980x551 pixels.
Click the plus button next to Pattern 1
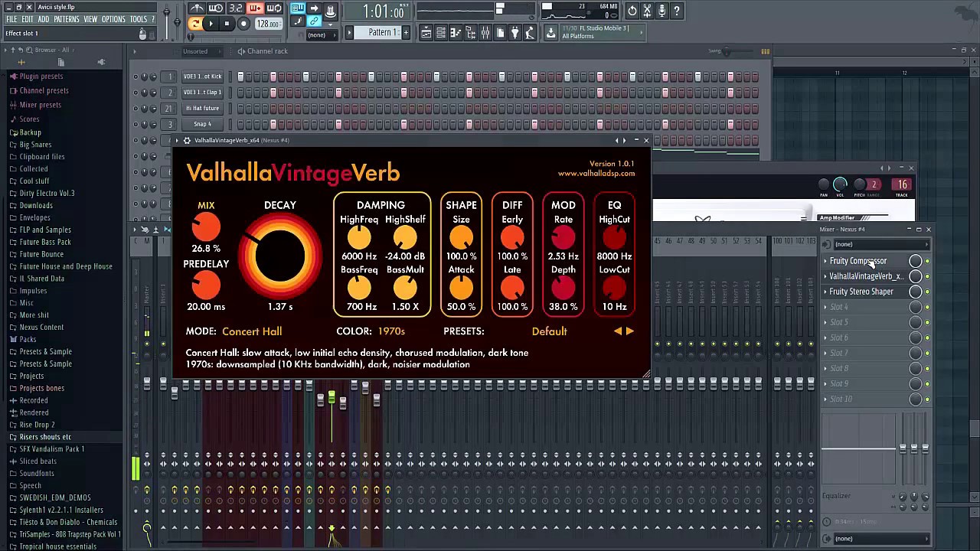coord(406,32)
